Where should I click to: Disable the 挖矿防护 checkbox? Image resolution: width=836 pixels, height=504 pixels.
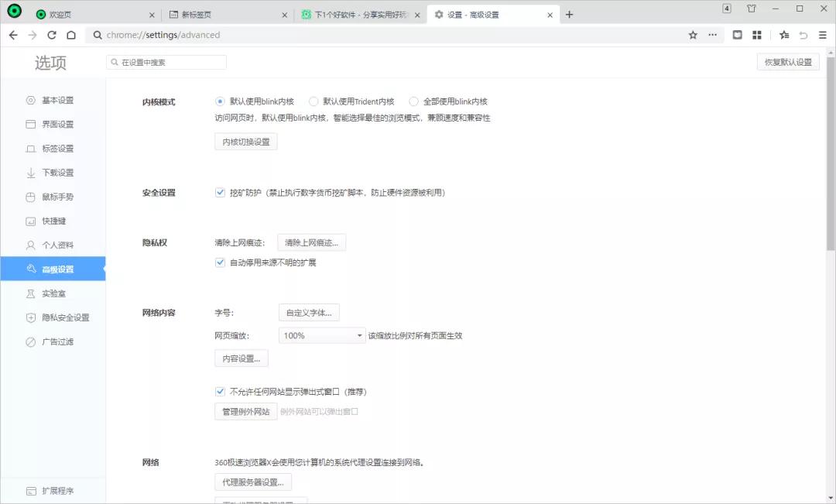pos(220,192)
